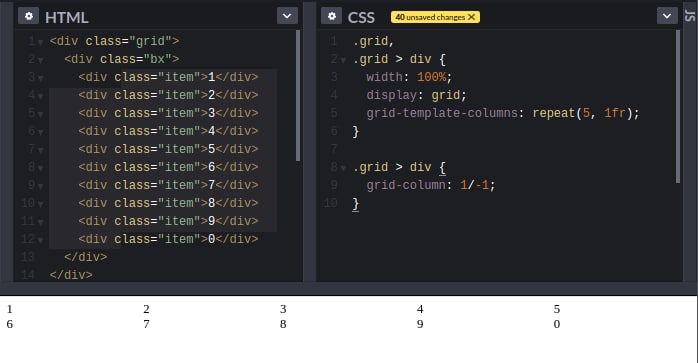Image resolution: width=698 pixels, height=363 pixels.
Task: Click the 'display: grid;' CSS line
Action: [416, 95]
